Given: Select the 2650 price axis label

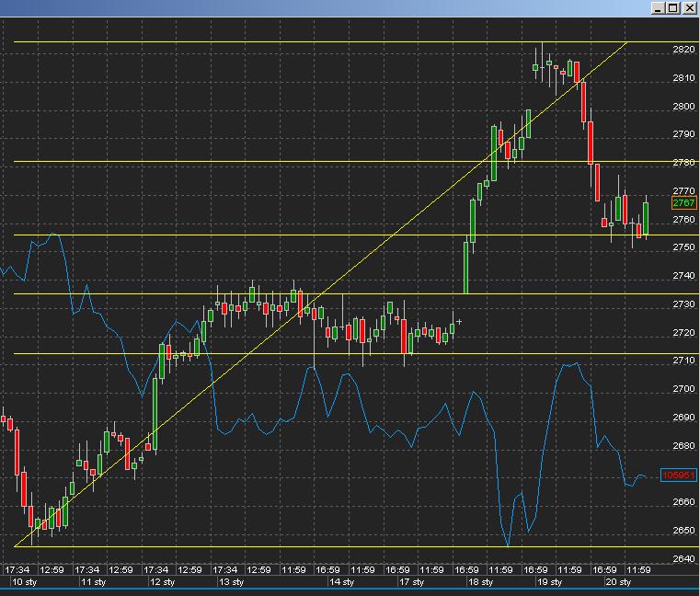Looking at the screenshot, I should click(683, 531).
